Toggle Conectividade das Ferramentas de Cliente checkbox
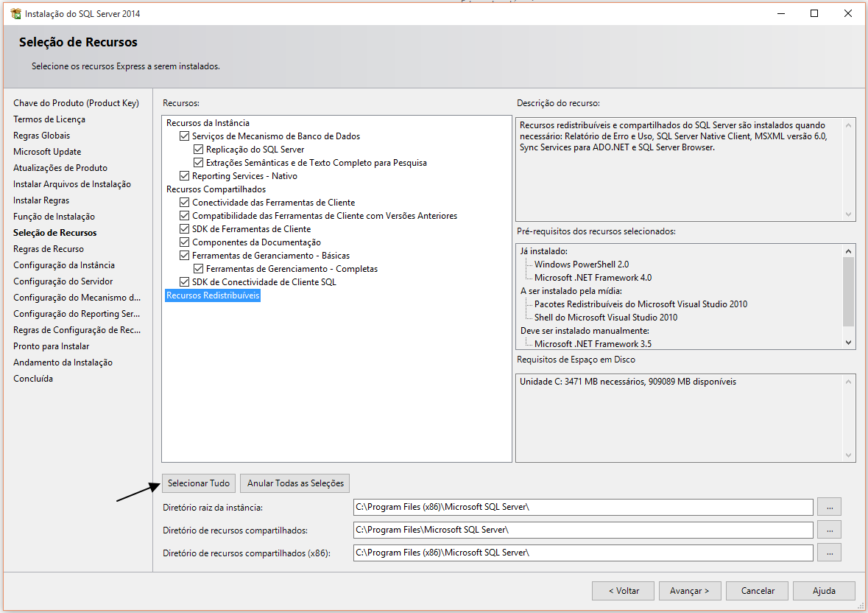 point(184,203)
